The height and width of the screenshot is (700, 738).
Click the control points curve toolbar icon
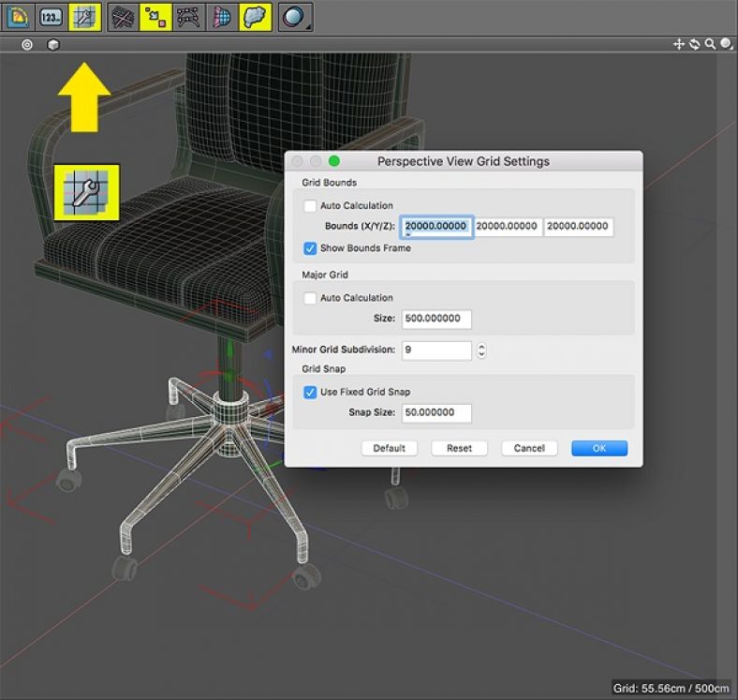pyautogui.click(x=188, y=18)
